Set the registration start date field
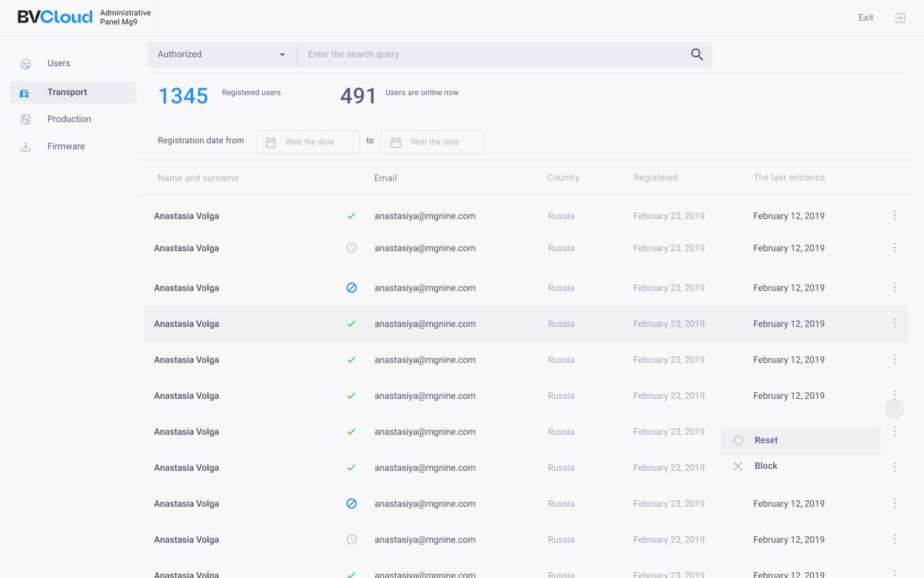This screenshot has width=924, height=578. click(308, 142)
